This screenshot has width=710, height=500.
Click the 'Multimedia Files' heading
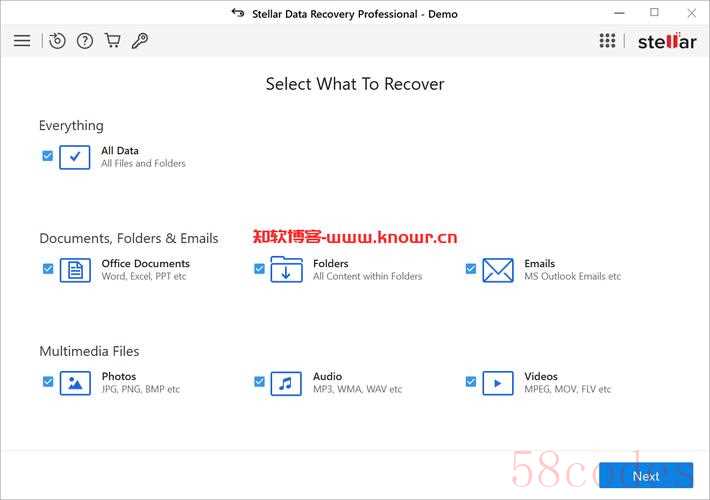(x=89, y=351)
